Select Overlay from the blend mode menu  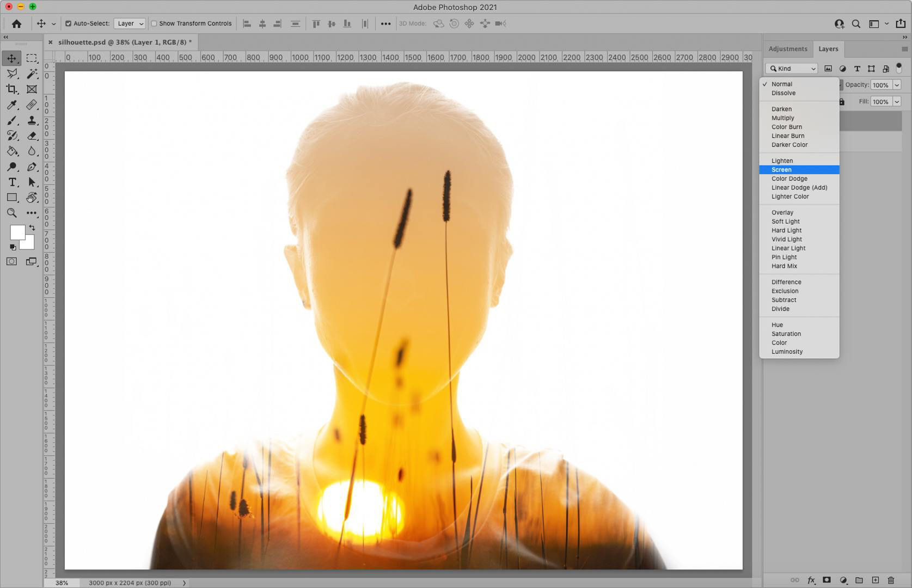point(782,212)
